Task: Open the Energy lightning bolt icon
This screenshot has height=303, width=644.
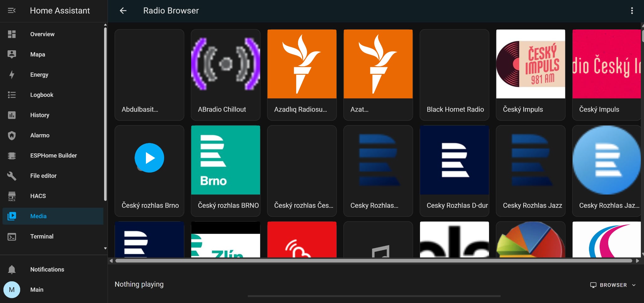Action: click(x=12, y=75)
